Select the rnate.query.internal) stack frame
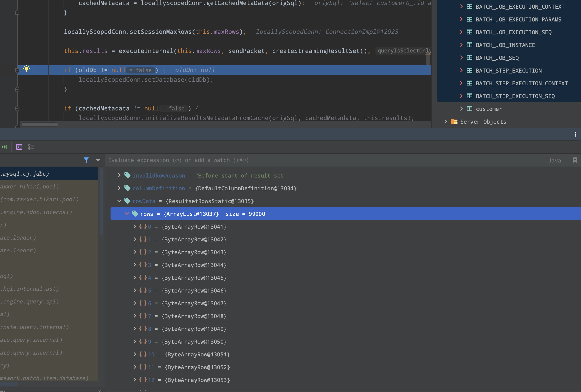The image size is (581, 392). [x=49, y=327]
